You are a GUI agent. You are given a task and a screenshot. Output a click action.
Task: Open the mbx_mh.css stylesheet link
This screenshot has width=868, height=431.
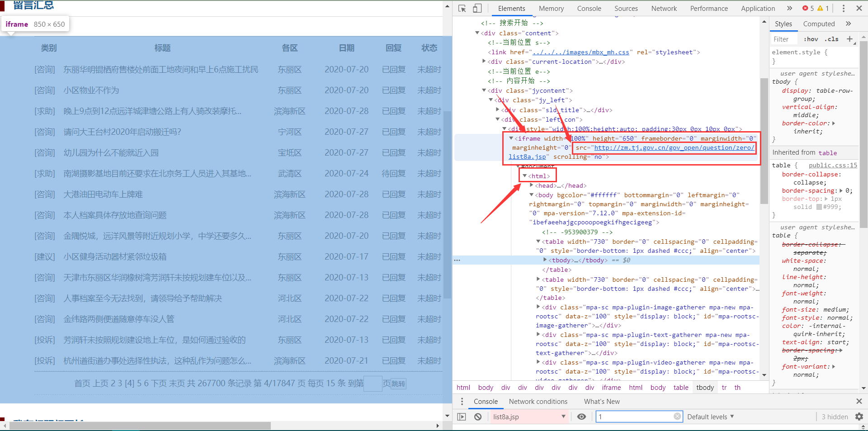click(581, 52)
